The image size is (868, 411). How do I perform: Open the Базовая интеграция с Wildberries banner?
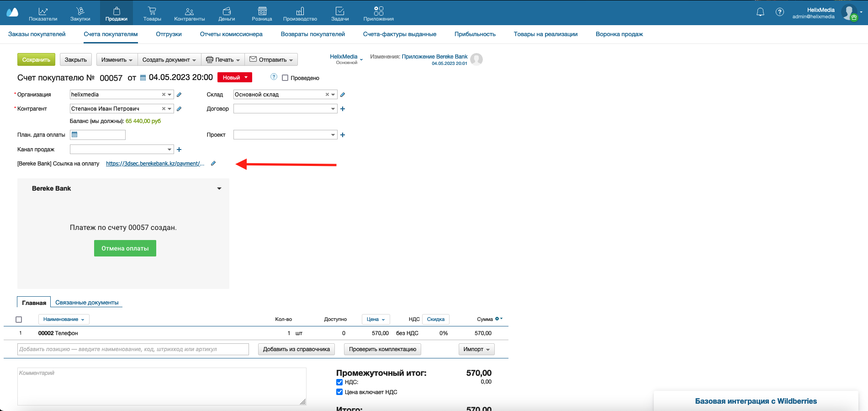click(x=756, y=401)
